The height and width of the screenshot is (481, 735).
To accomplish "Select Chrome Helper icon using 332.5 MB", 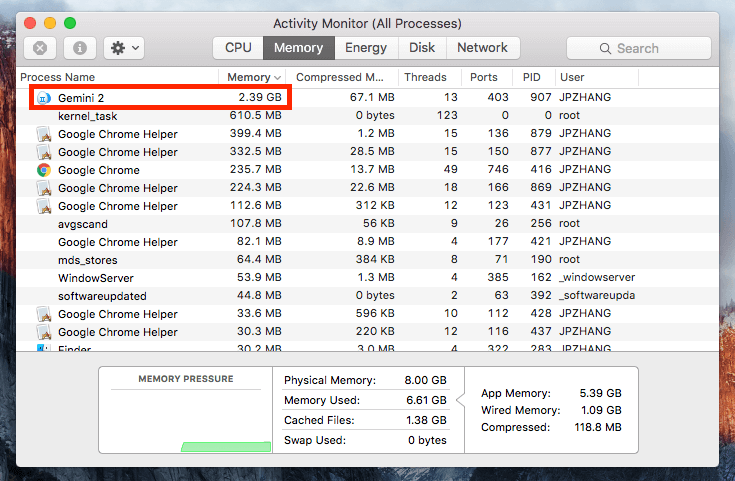I will tap(44, 152).
